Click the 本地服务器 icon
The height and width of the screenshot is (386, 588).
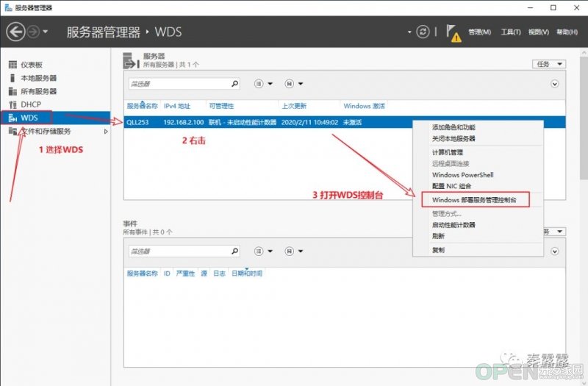pos(12,78)
